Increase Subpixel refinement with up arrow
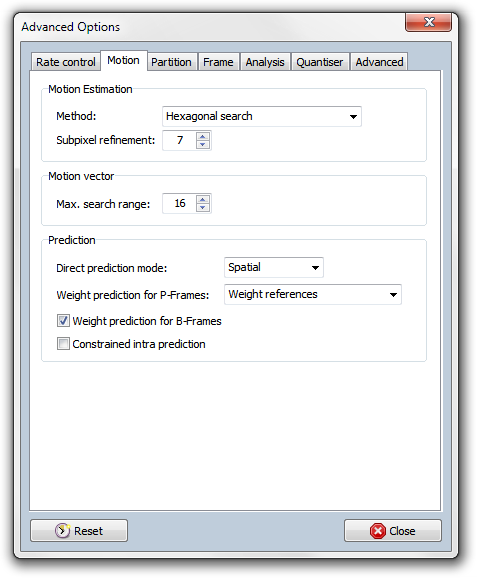The height and width of the screenshot is (578, 477). click(x=203, y=137)
